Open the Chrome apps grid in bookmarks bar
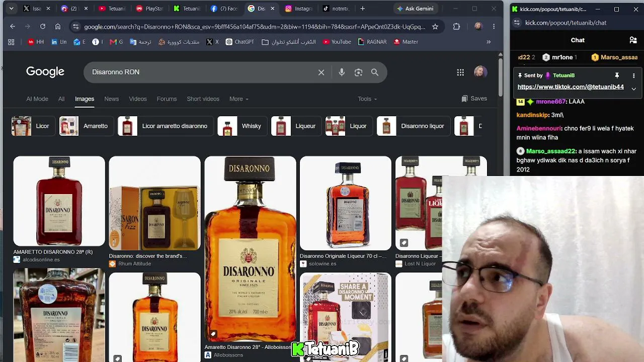Image resolution: width=644 pixels, height=362 pixels. tap(11, 42)
